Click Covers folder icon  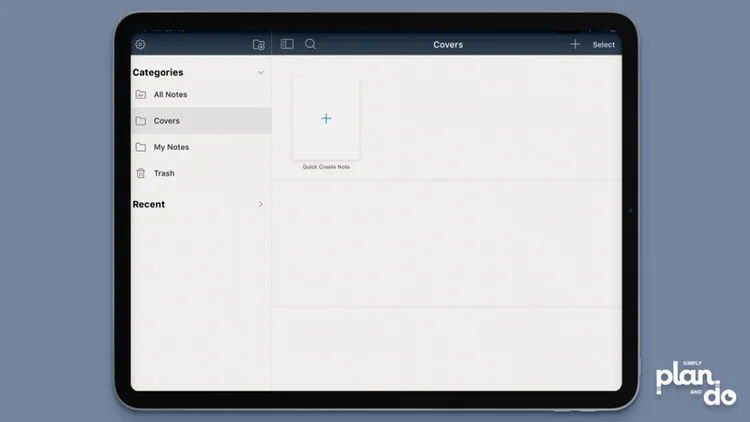tap(141, 121)
